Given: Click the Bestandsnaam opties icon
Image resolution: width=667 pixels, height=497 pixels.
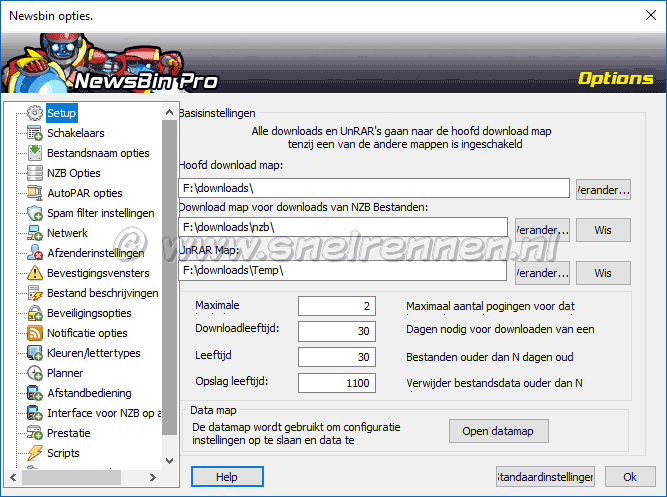Looking at the screenshot, I should click(34, 153).
